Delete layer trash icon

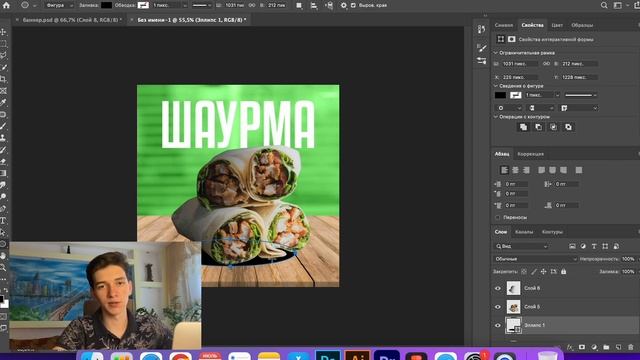[631, 347]
